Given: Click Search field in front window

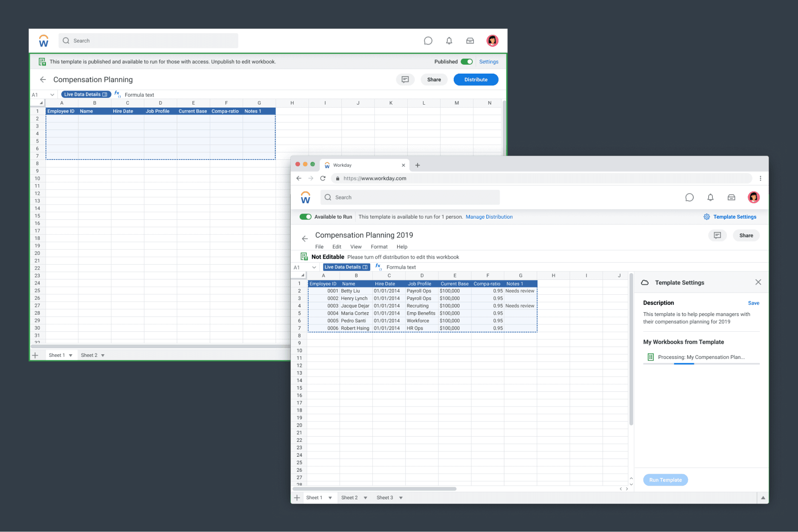Looking at the screenshot, I should [x=410, y=197].
